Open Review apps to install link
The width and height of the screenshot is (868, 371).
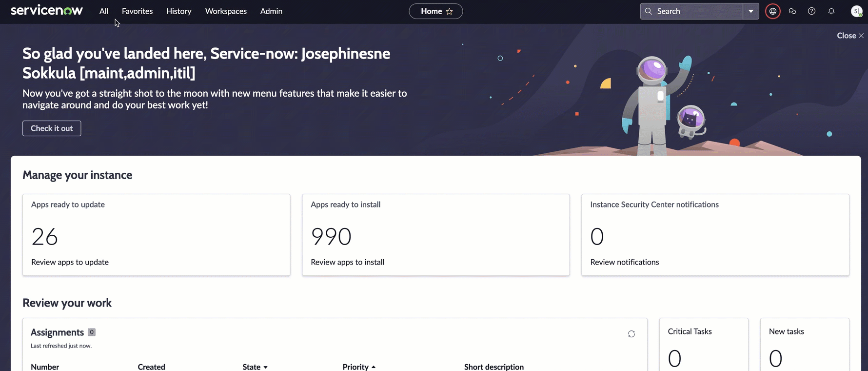(347, 262)
